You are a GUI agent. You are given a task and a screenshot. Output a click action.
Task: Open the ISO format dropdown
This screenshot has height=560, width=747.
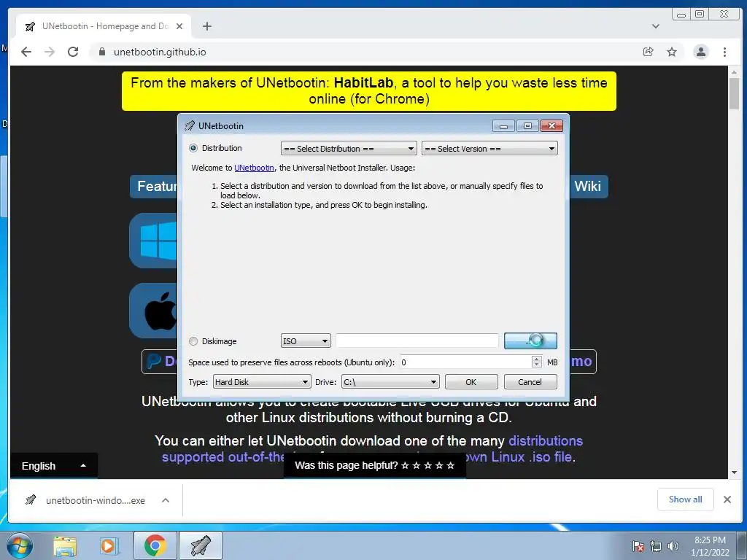(x=306, y=341)
